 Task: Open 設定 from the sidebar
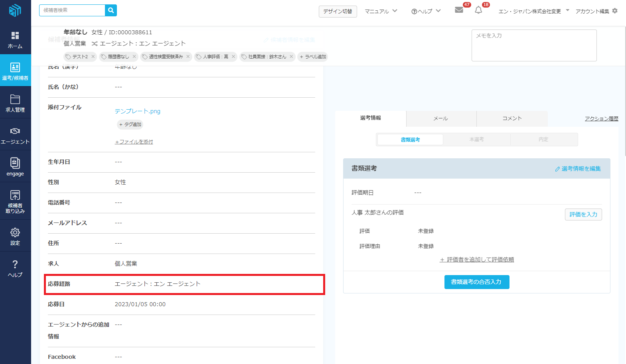[15, 236]
